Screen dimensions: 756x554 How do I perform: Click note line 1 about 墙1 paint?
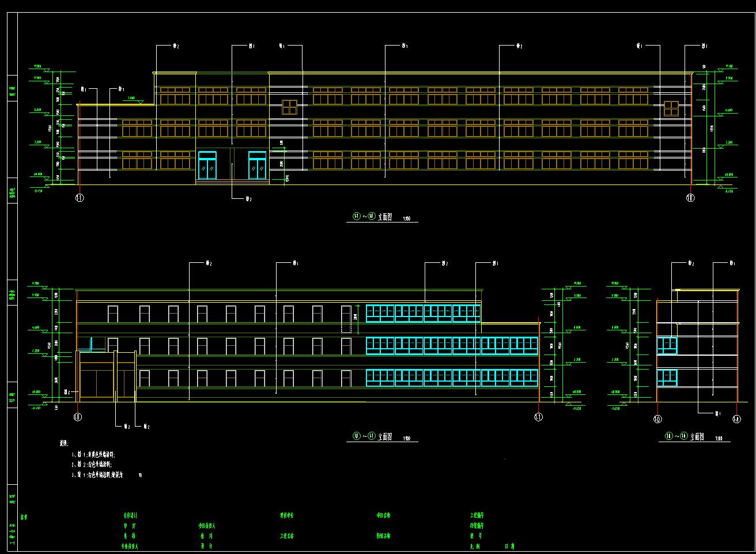point(94,454)
